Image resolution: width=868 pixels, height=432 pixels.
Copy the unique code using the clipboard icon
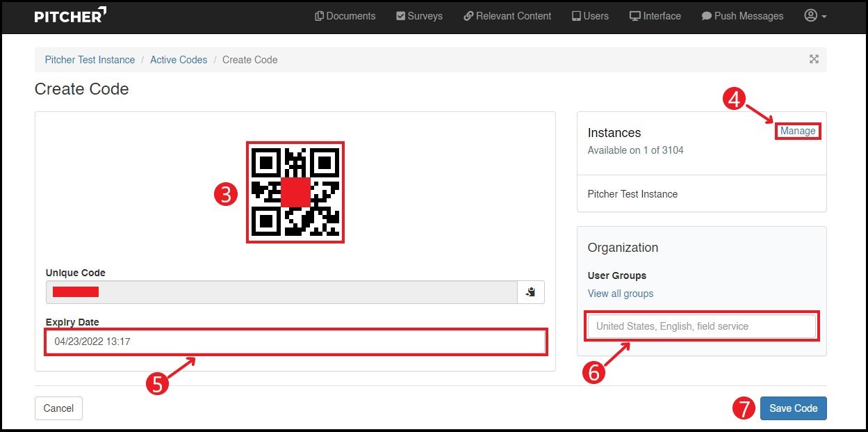click(531, 292)
